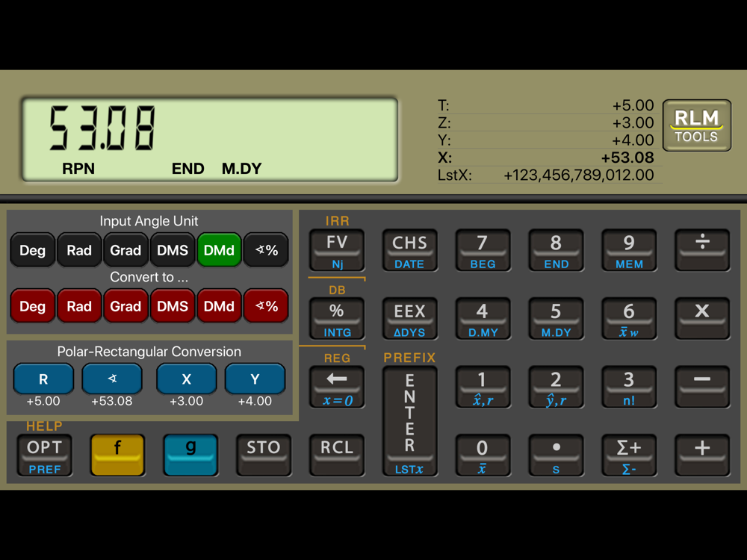Tap the END indicator on the display

[187, 169]
